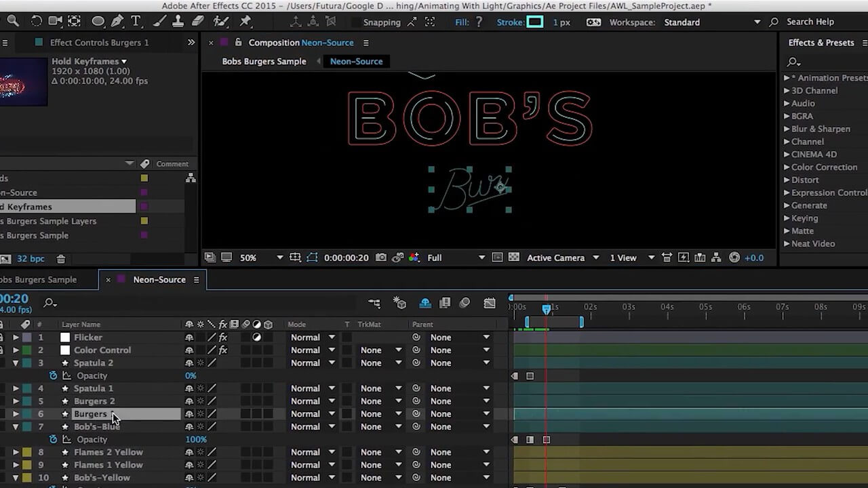The image size is (868, 488).
Task: Open the Graph Editor in the timeline
Action: coord(490,303)
